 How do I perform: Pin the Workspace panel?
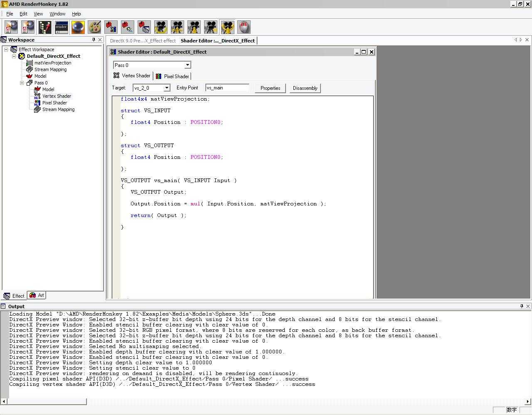(x=94, y=40)
